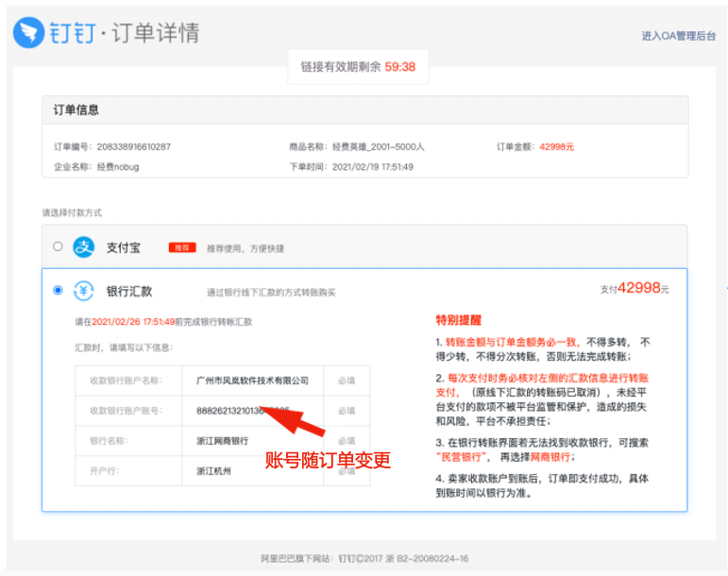The height and width of the screenshot is (576, 728).
Task: Click the payment total 支付42998元
Action: pos(635,288)
